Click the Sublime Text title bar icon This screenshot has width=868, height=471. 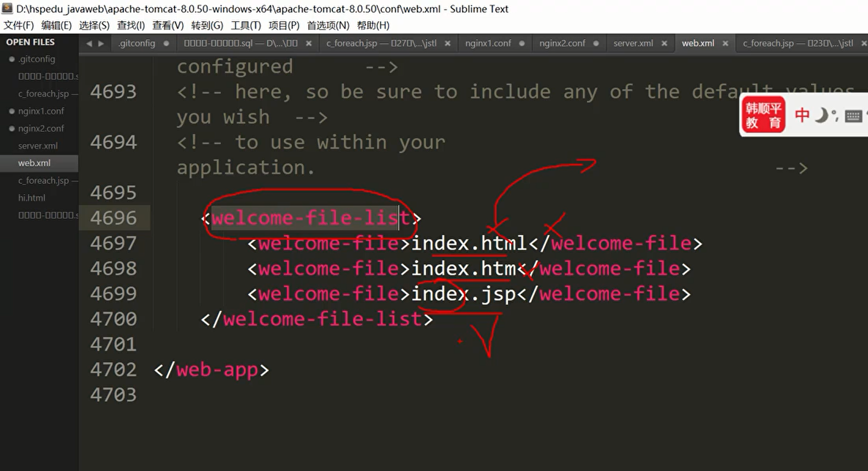point(7,8)
